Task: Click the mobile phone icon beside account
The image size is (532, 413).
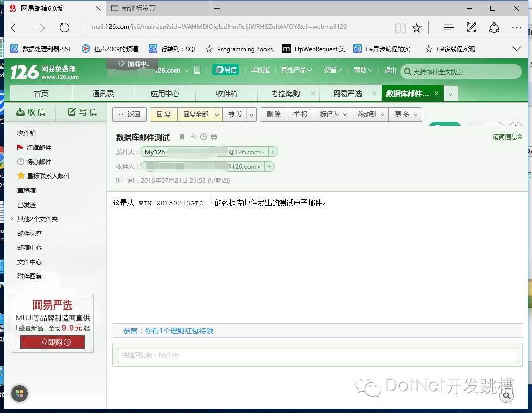Action: click(x=197, y=70)
